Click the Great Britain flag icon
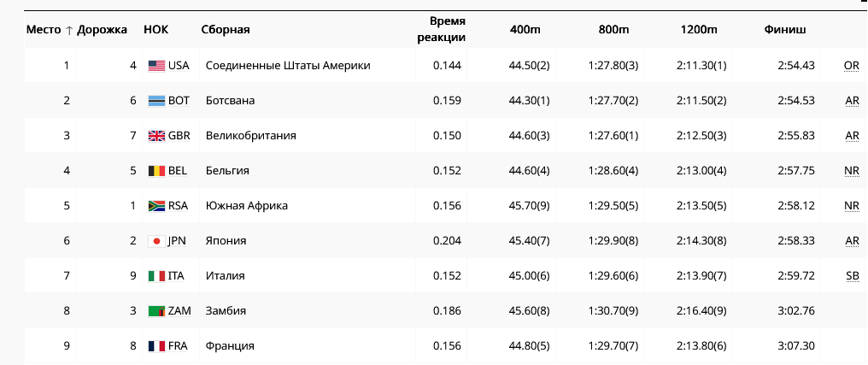This screenshot has height=365, width=868. 156,136
